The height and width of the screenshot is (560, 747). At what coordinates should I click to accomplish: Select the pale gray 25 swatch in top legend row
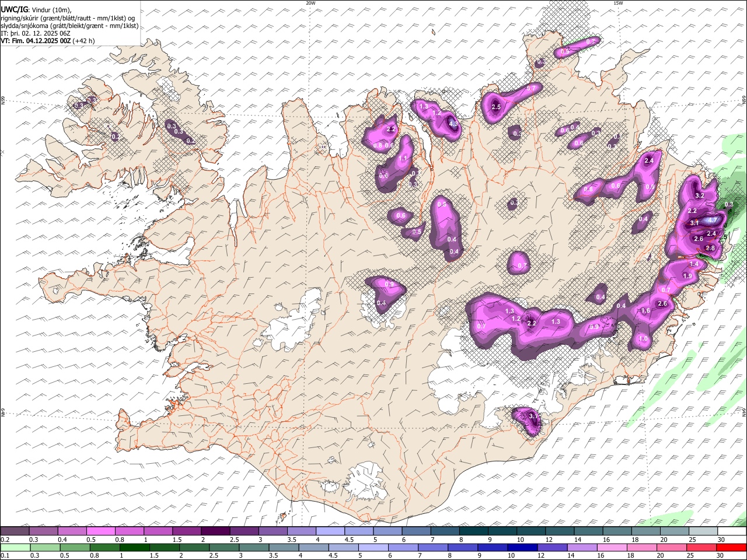click(703, 531)
